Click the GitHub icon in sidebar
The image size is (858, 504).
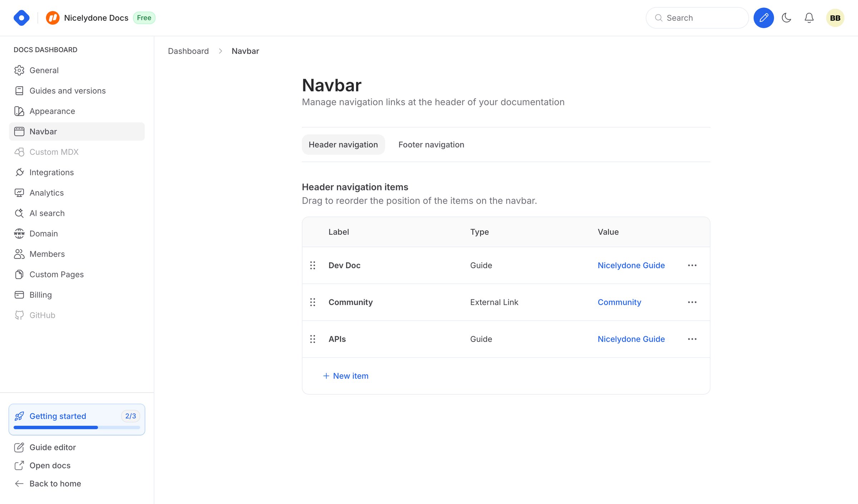pyautogui.click(x=19, y=315)
